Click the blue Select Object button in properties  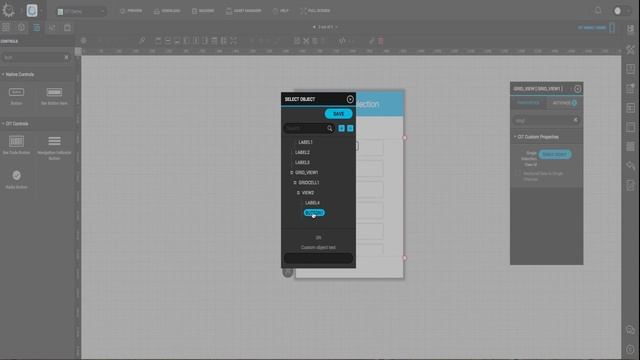point(555,154)
